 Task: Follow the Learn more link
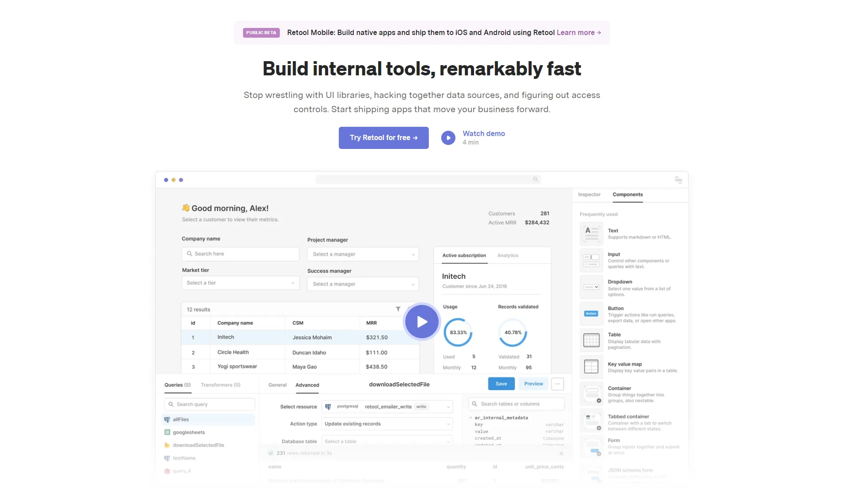[x=579, y=32]
